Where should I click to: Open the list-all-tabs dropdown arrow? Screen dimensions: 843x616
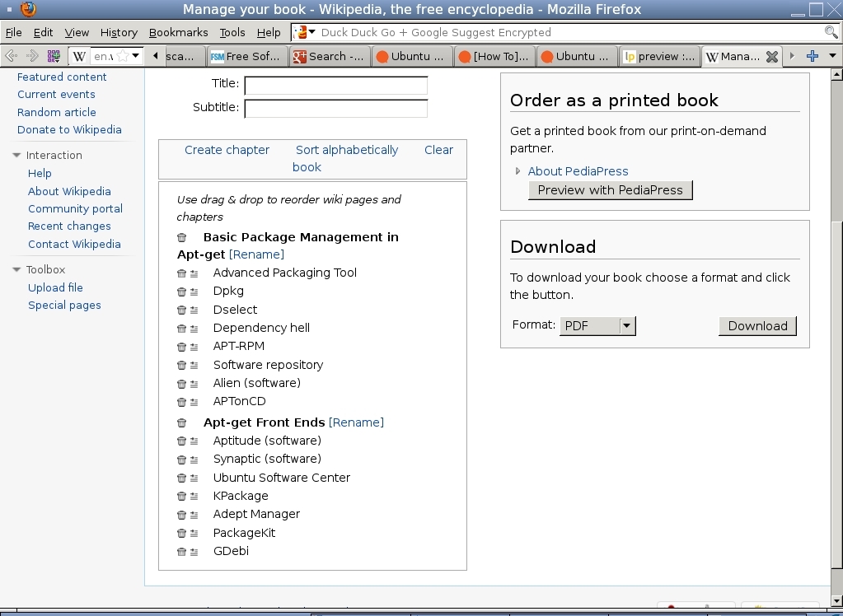pos(833,56)
